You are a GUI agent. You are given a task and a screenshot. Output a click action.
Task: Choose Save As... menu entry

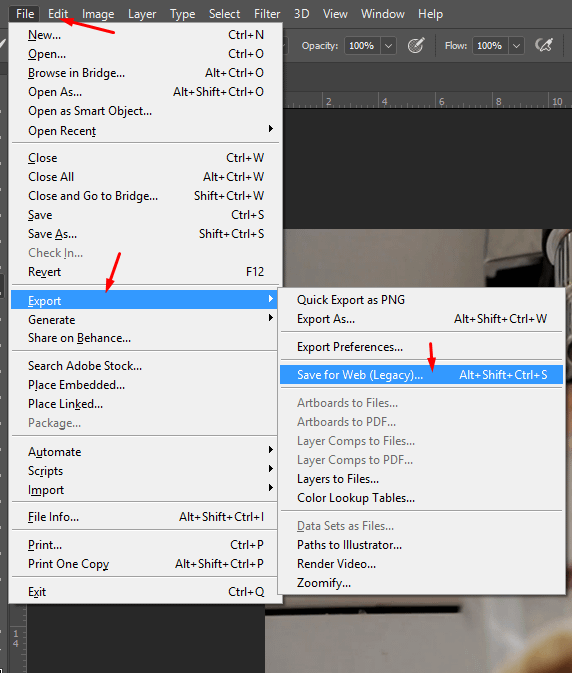pyautogui.click(x=146, y=233)
